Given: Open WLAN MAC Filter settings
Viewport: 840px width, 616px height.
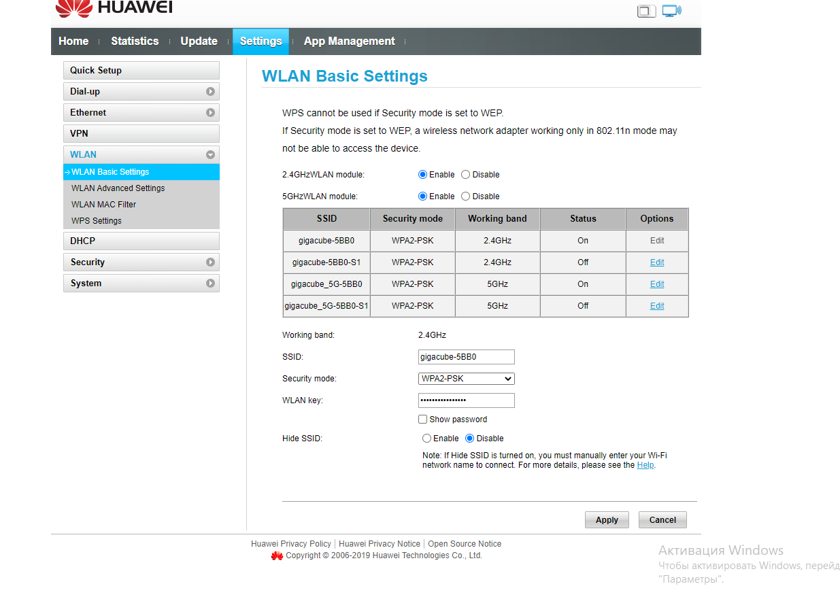Looking at the screenshot, I should (103, 205).
